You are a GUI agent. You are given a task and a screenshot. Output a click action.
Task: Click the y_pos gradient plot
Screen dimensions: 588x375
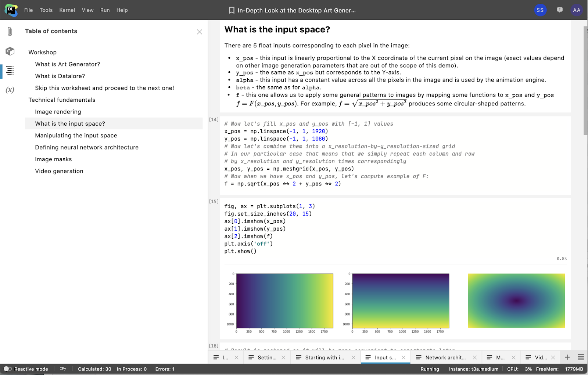401,300
